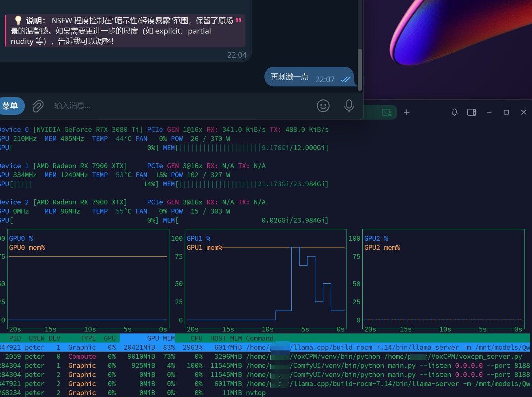
Task: Minimize the terminal window
Action: pos(489,112)
